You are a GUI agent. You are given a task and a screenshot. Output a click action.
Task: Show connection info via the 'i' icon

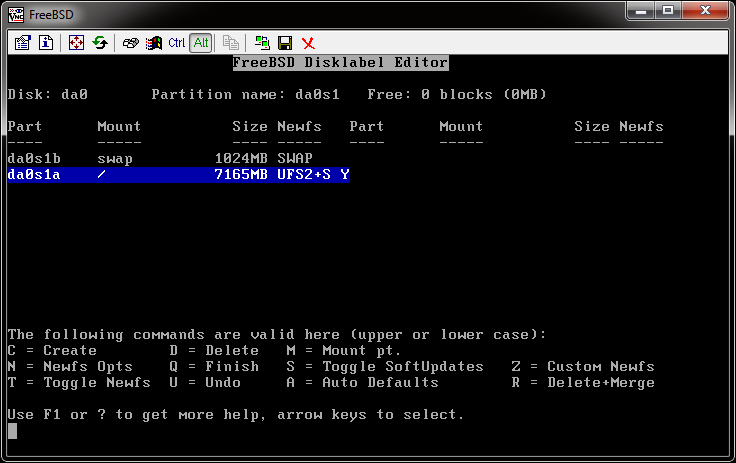pyautogui.click(x=46, y=43)
